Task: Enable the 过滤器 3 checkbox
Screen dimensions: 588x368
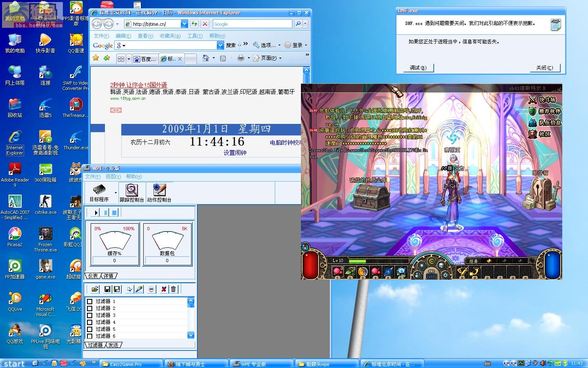Action: 90,315
